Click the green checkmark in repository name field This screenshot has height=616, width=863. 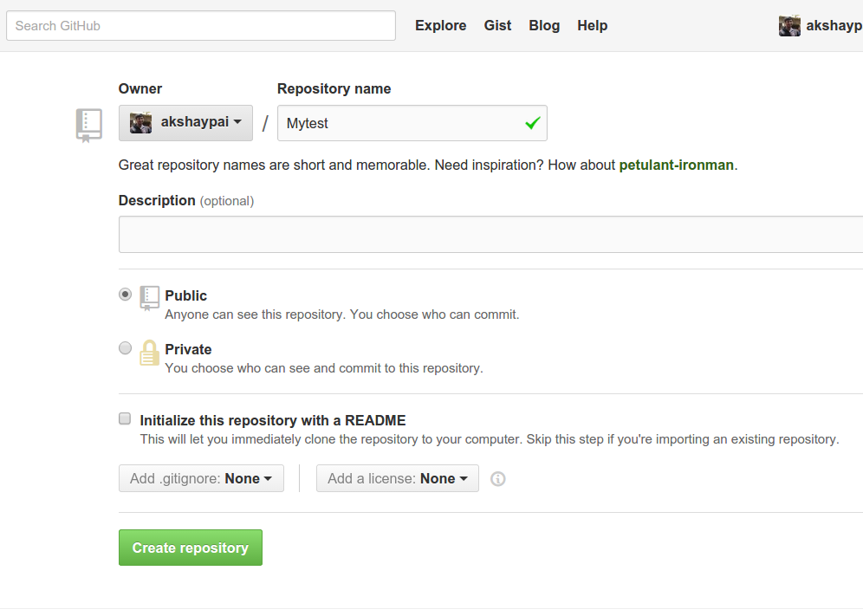coord(532,123)
